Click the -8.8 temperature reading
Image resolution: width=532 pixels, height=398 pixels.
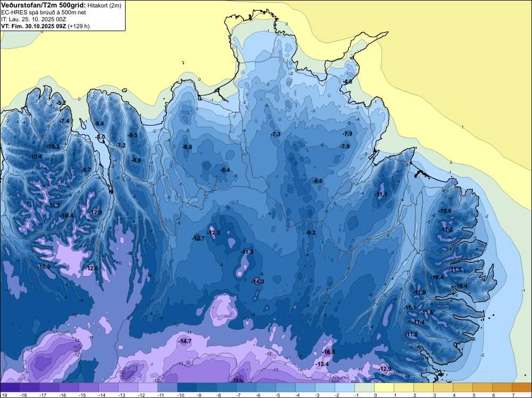pyautogui.click(x=136, y=160)
